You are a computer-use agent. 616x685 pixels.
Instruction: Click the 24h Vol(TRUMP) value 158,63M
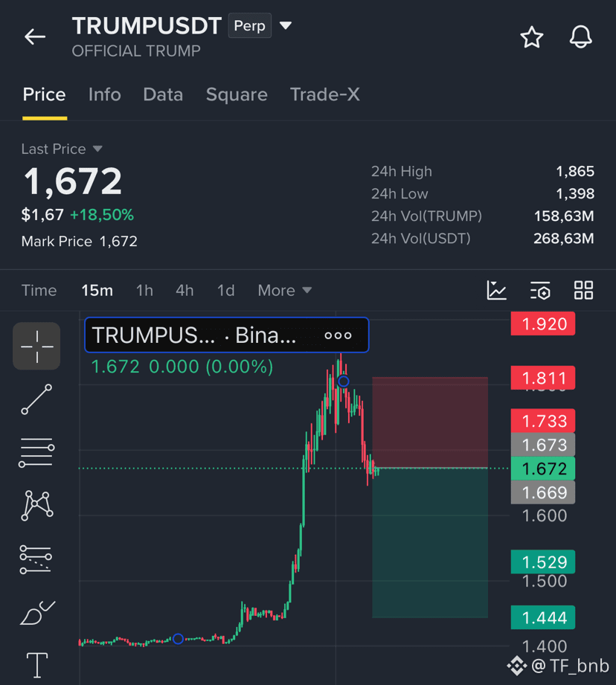coord(564,216)
